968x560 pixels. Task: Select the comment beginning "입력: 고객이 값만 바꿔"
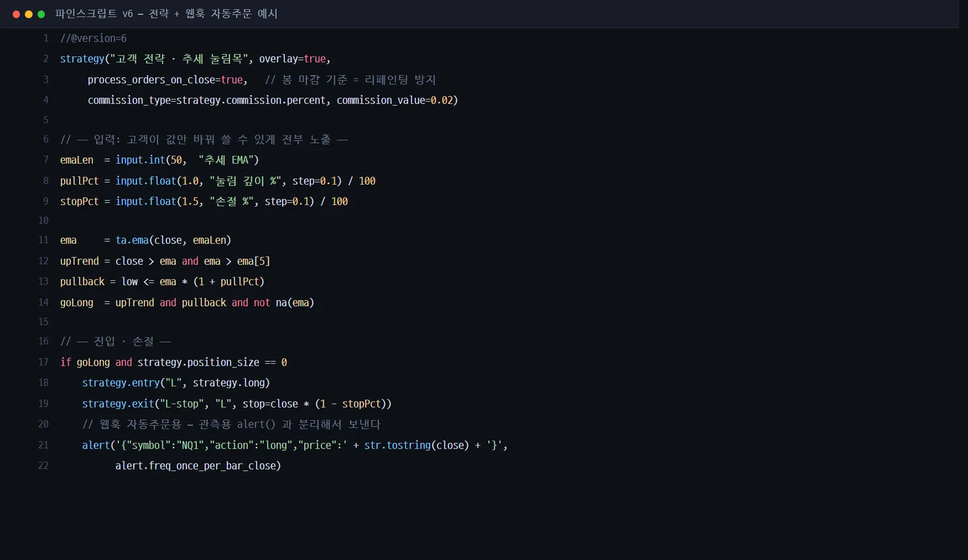[x=204, y=139]
